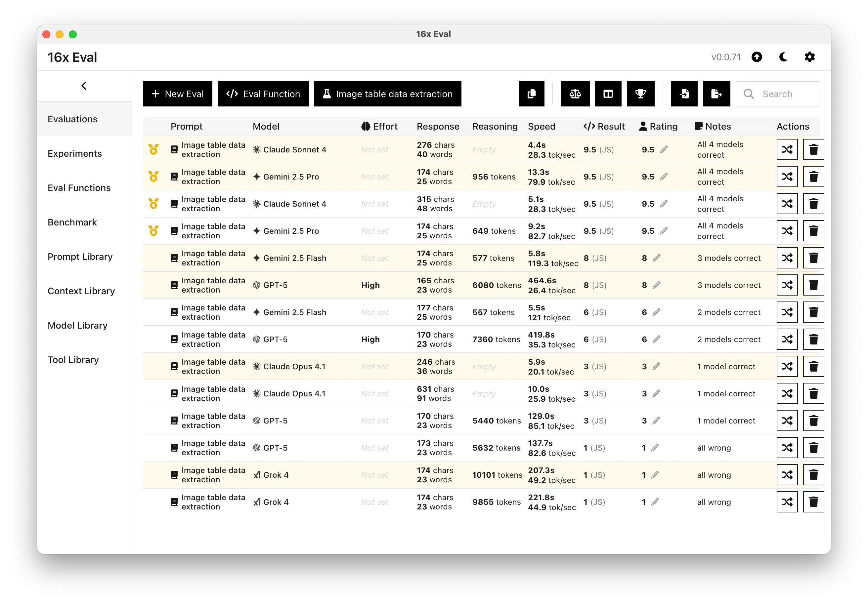Edit rating pencil on first Claude Sonnet 4 row

pyautogui.click(x=664, y=150)
